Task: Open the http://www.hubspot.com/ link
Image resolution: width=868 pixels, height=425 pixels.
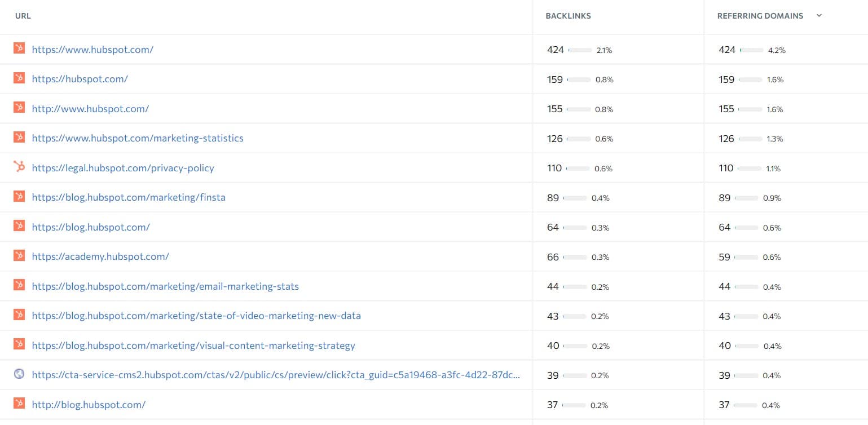Action: (x=90, y=109)
